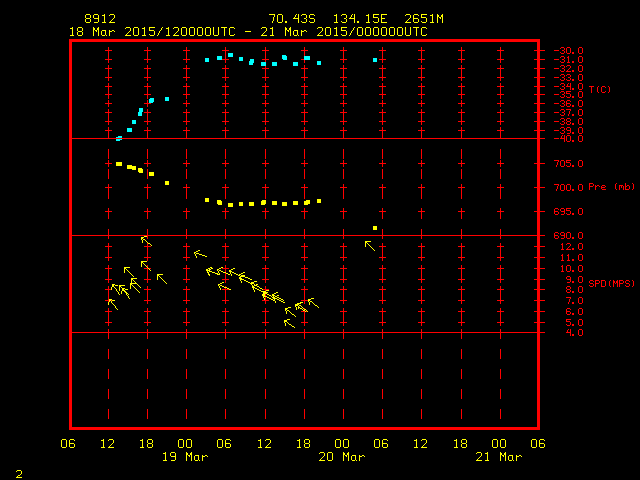
Task: Click the 00 hour label above 19 Mar
Action: (185, 444)
